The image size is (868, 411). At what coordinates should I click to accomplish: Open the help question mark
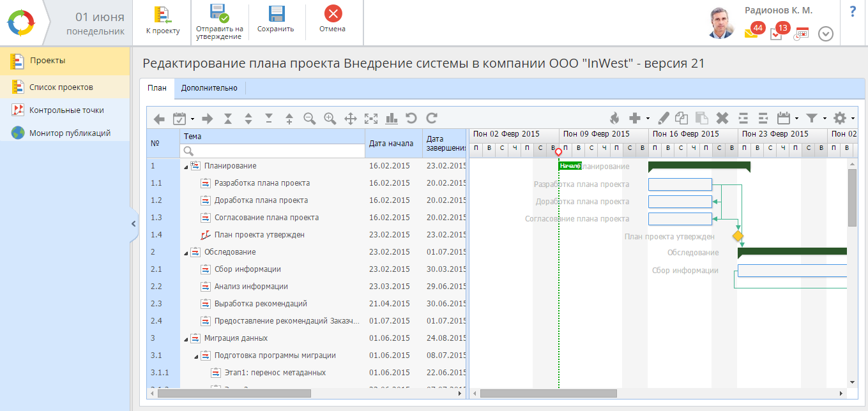[853, 11]
